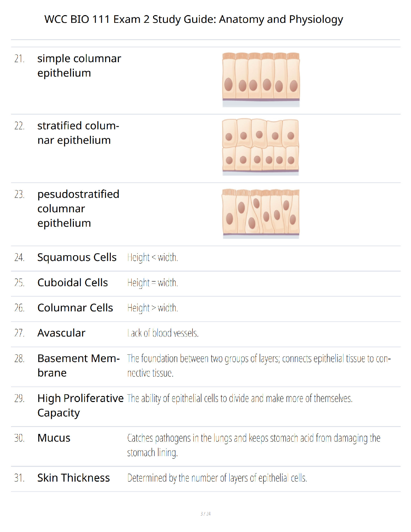Click the term 'simple columnar epithelium'

pos(79,65)
